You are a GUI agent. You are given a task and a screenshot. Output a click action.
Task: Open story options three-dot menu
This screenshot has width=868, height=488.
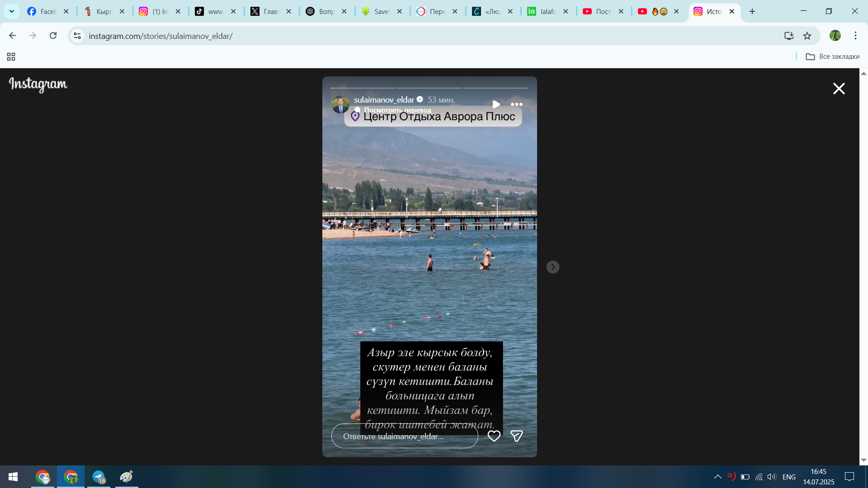tap(516, 104)
